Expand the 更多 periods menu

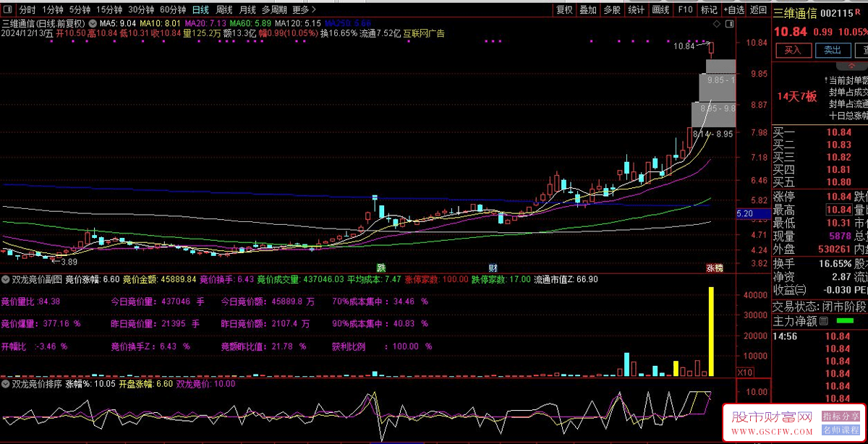click(304, 10)
